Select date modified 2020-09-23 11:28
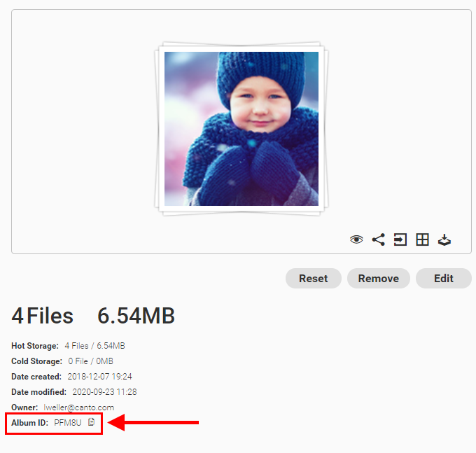 coord(104,392)
